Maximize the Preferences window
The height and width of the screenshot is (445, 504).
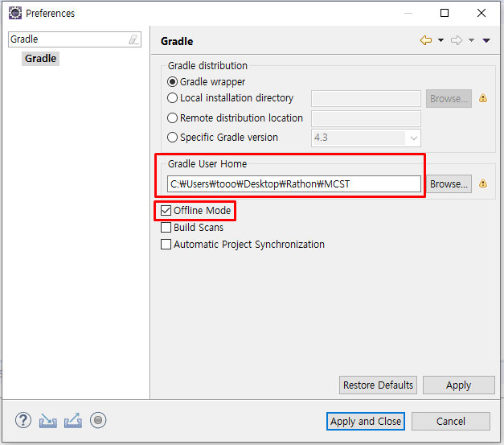(445, 13)
